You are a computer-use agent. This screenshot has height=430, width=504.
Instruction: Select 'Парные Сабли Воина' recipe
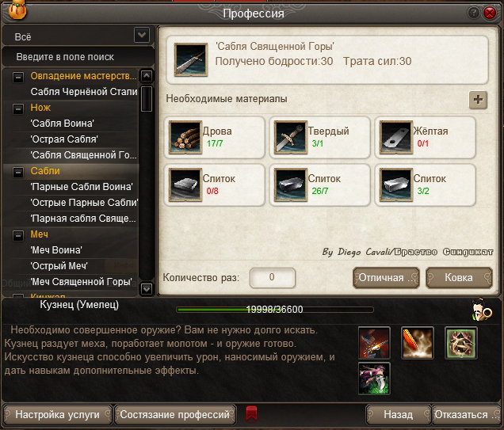click(x=82, y=187)
